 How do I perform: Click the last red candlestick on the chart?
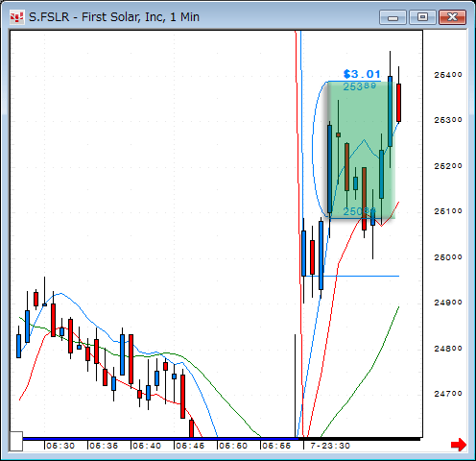click(x=398, y=103)
